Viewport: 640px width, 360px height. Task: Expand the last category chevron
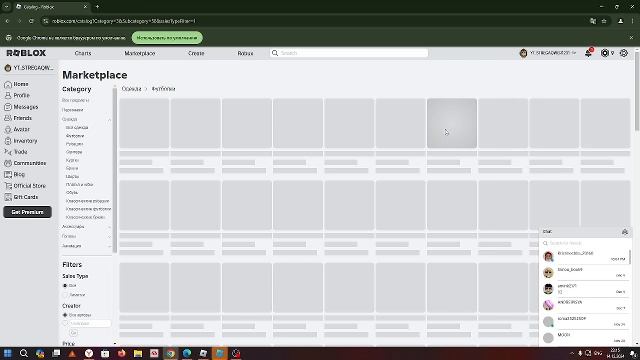point(109,246)
